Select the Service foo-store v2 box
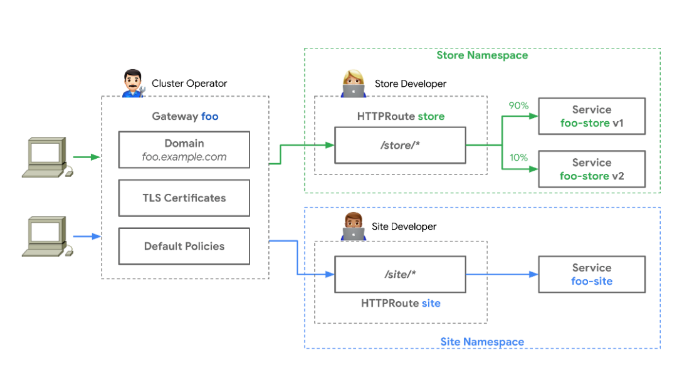679x384 pixels. [x=592, y=169]
